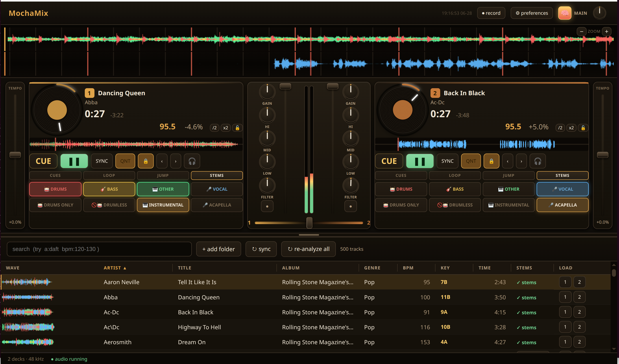This screenshot has height=364, width=619.
Task: Toggle BASS stem on deck 2
Action: point(455,189)
